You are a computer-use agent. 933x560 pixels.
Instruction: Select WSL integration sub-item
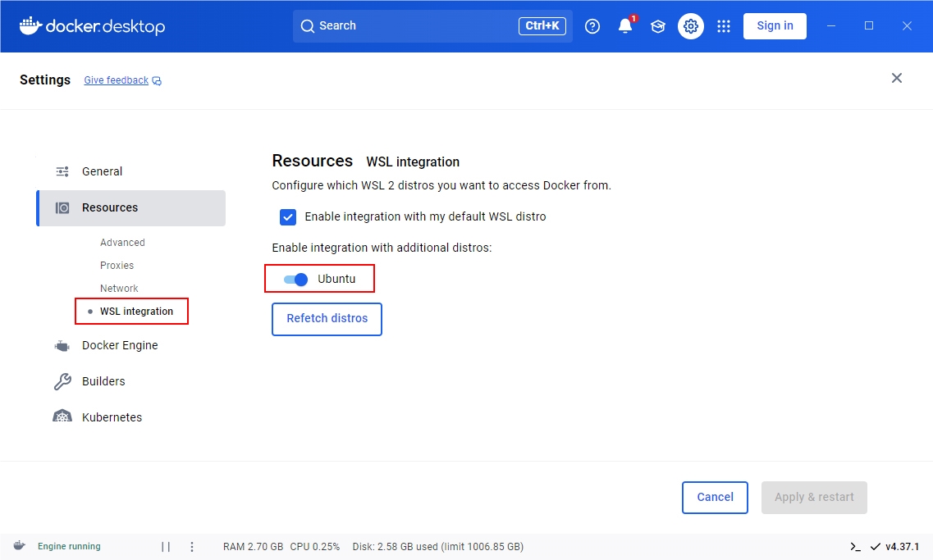click(x=136, y=312)
